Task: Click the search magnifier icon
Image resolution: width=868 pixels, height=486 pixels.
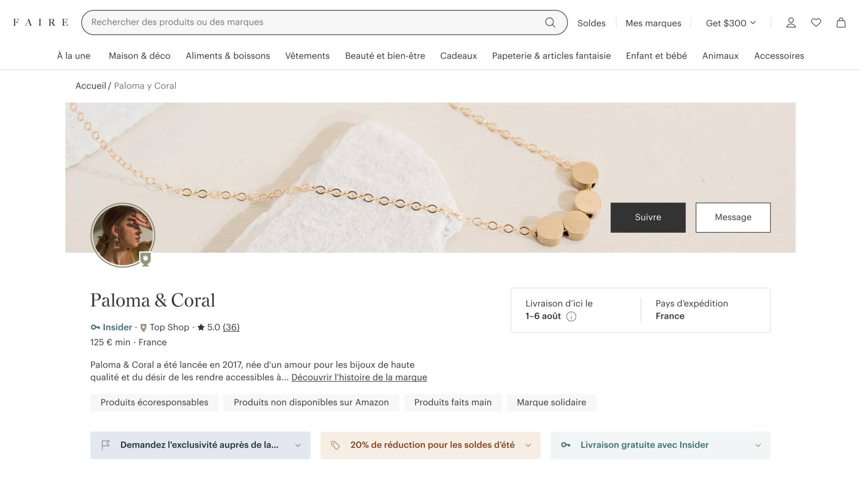Action: pos(550,22)
